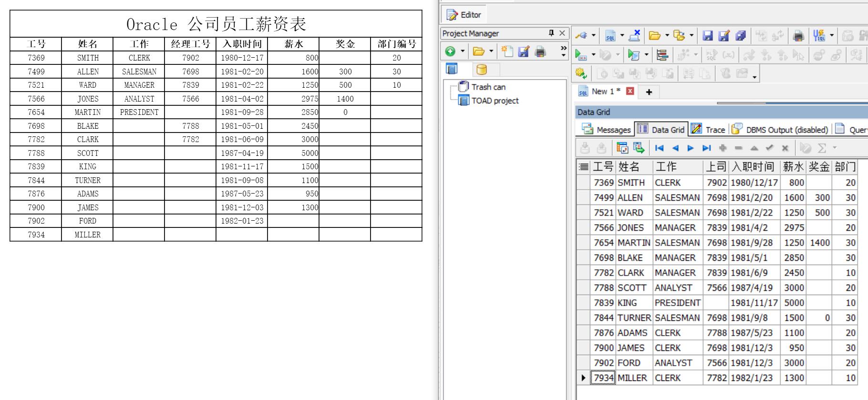Select the 7934 cell in MILLER row of data grid
The image size is (868, 400).
click(x=603, y=378)
